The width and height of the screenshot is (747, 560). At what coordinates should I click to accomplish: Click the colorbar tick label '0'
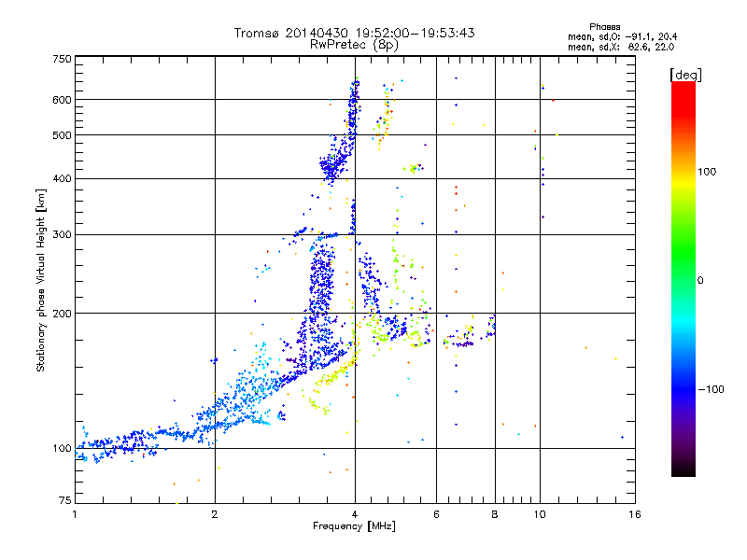click(x=700, y=281)
